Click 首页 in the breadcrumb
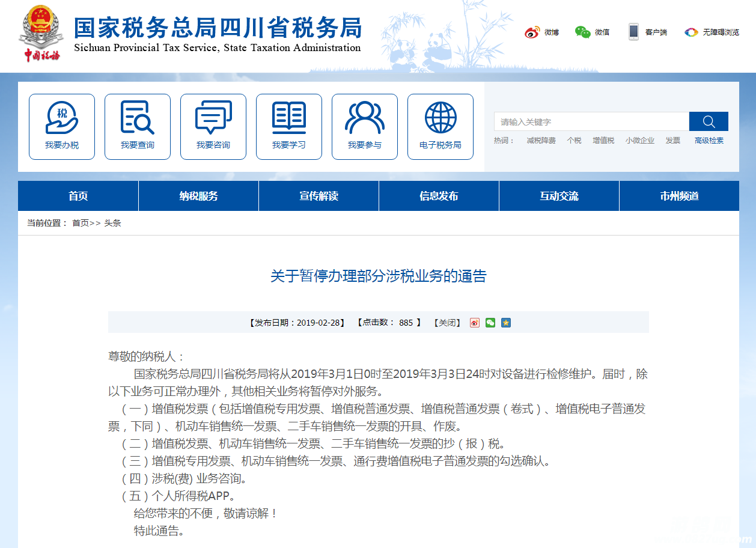 pyautogui.click(x=81, y=223)
